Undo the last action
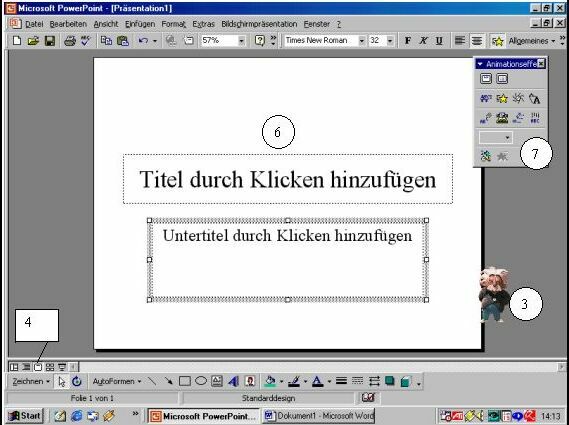 pyautogui.click(x=143, y=41)
